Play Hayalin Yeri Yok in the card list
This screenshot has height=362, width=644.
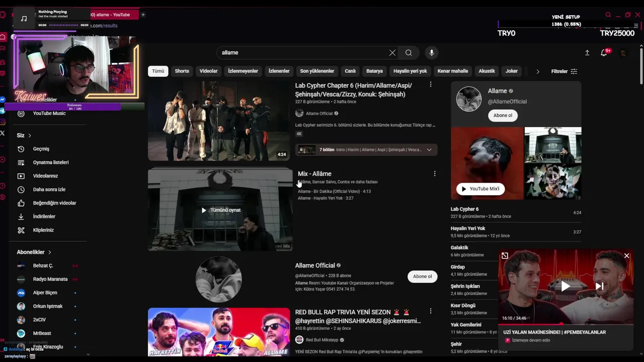[x=516, y=232]
